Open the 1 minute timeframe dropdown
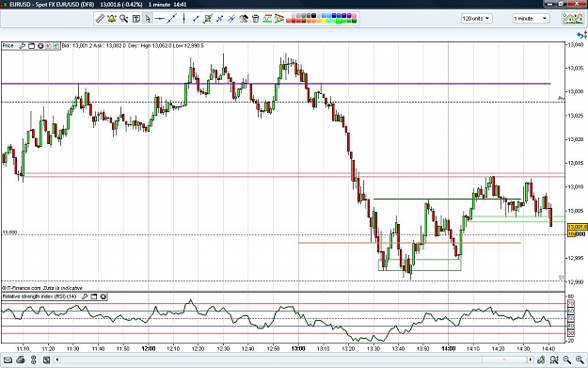Screen dimensions: 588x368 tap(531, 19)
